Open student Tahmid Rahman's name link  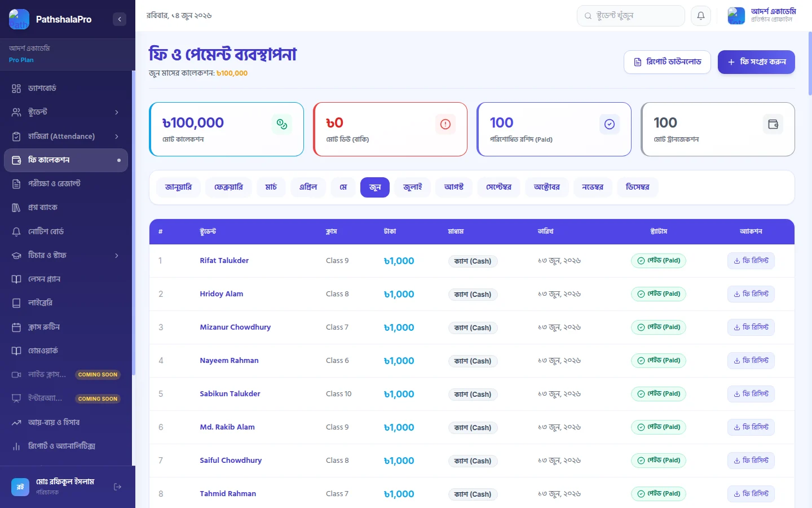point(228,494)
